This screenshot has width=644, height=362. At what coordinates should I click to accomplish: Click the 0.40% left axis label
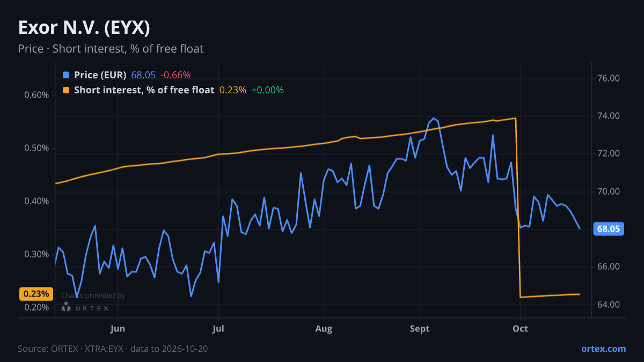[36, 202]
